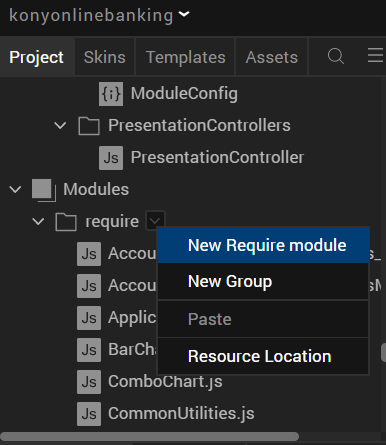Click the Modules stacked squares icon
Viewport: 386px width, 445px height.
pos(43,190)
